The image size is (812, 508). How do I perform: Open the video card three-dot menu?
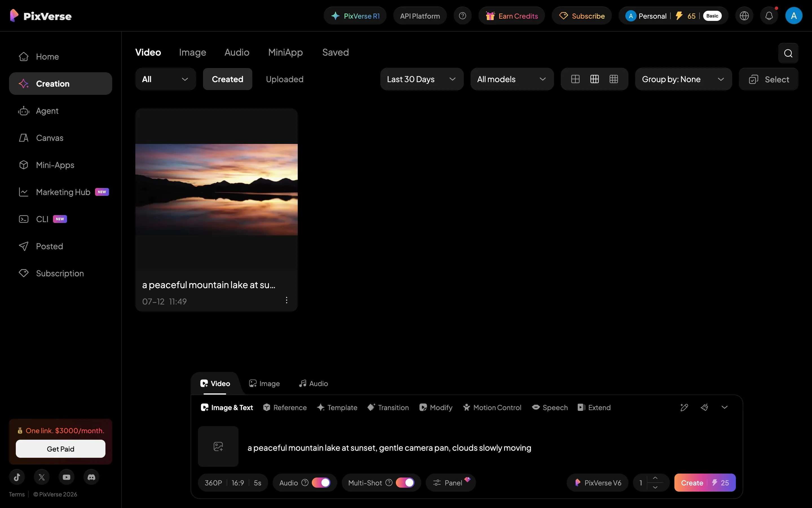point(286,300)
